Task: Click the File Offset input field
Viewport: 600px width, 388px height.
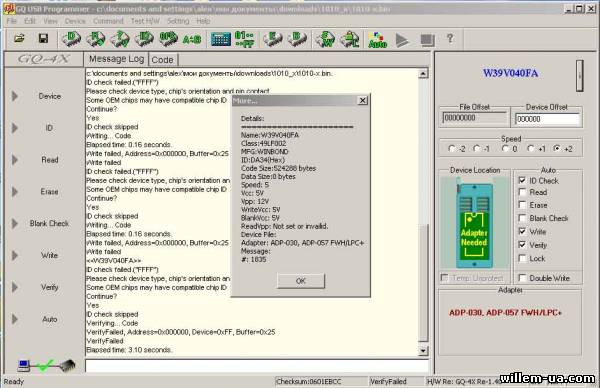Action: click(474, 118)
